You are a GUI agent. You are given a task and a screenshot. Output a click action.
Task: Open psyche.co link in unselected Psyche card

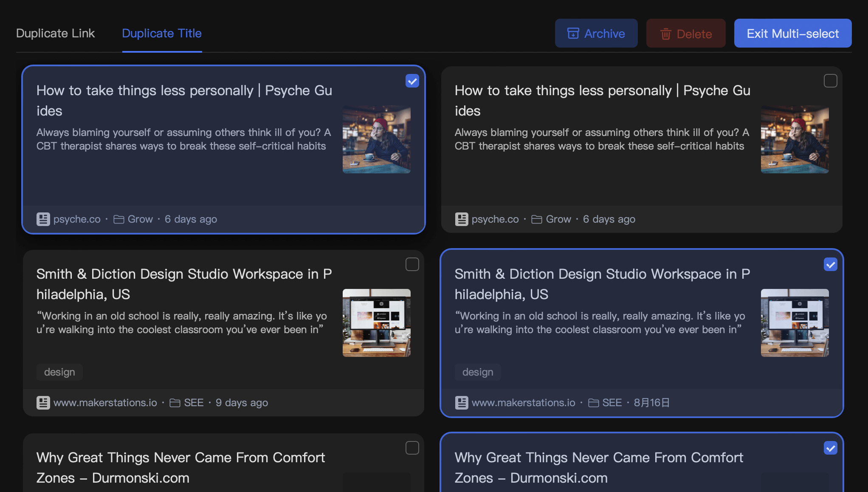click(x=495, y=219)
